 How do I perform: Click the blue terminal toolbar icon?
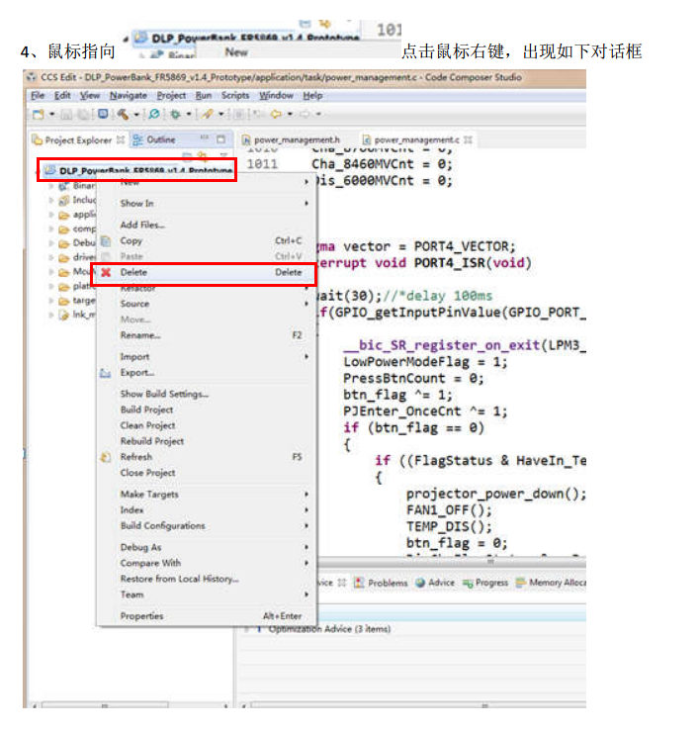coord(103,114)
